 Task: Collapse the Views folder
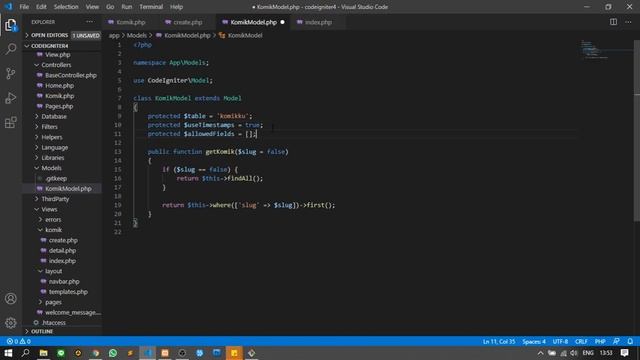tap(49, 209)
